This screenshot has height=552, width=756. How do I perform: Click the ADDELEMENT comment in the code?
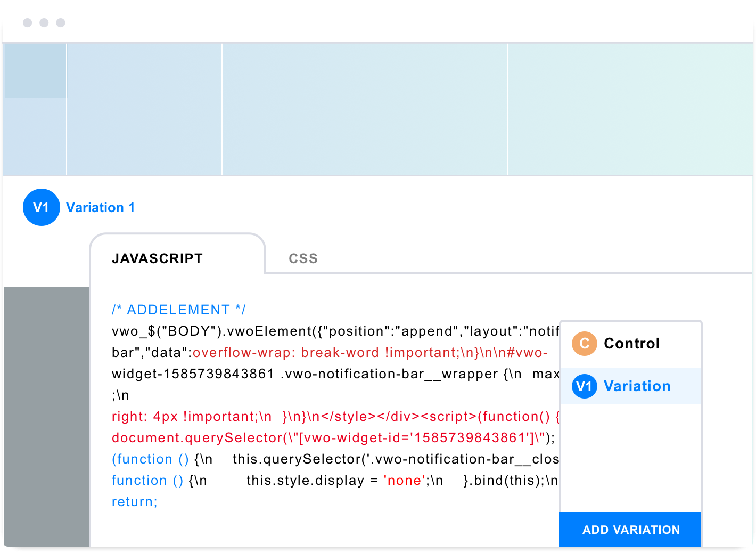179,309
